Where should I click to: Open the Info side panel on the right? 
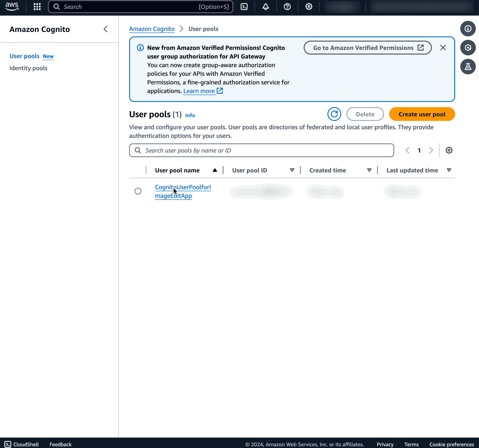(468, 28)
